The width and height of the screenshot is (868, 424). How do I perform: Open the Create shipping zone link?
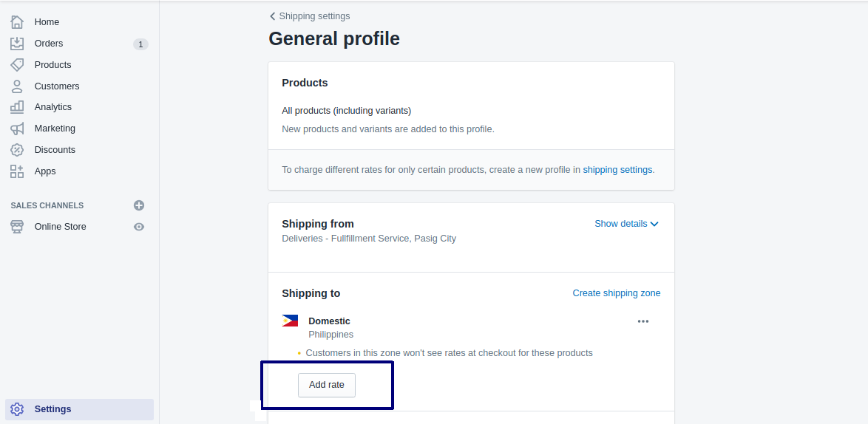click(616, 293)
